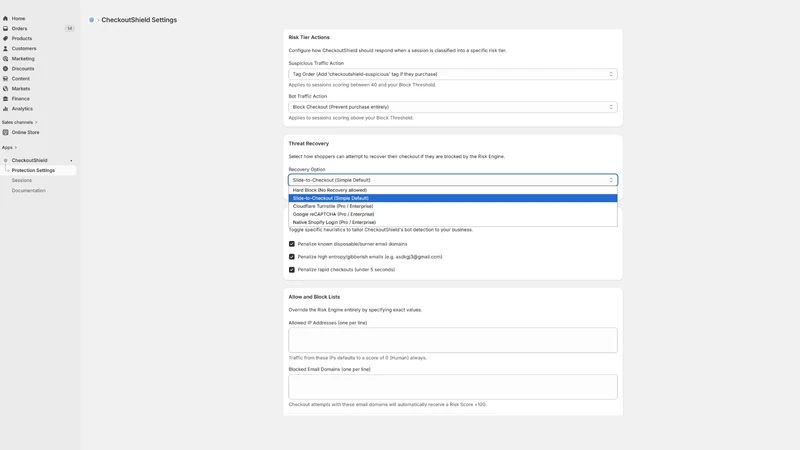Choose Native Shopify Login (Pro / Enterprise)
This screenshot has height=450, width=800.
click(453, 222)
